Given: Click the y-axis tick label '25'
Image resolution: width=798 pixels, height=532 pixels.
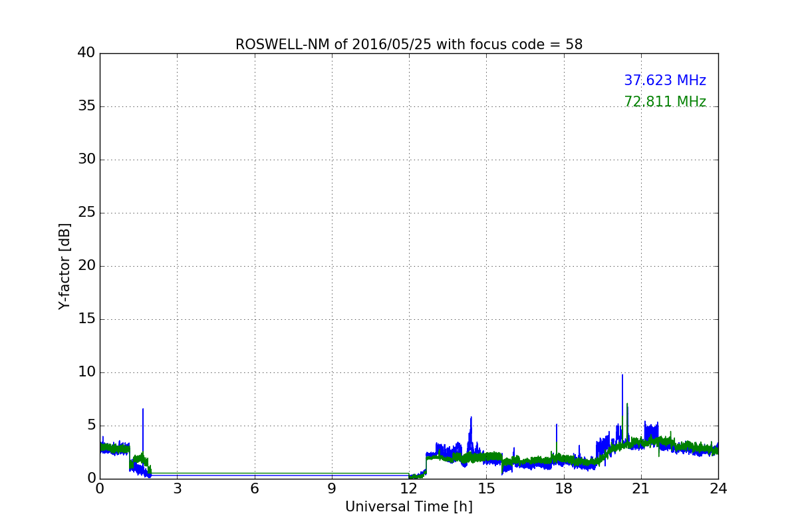Looking at the screenshot, I should tap(86, 213).
